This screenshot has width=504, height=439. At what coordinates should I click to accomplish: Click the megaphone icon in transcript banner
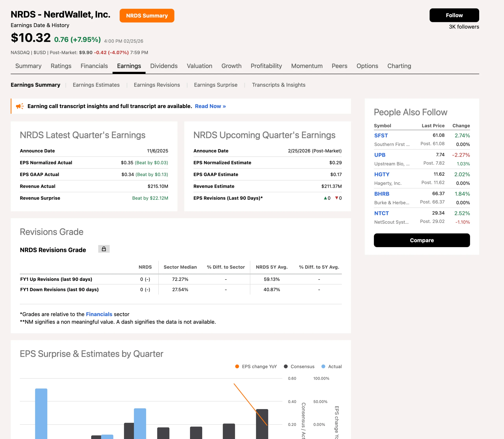[x=20, y=106]
